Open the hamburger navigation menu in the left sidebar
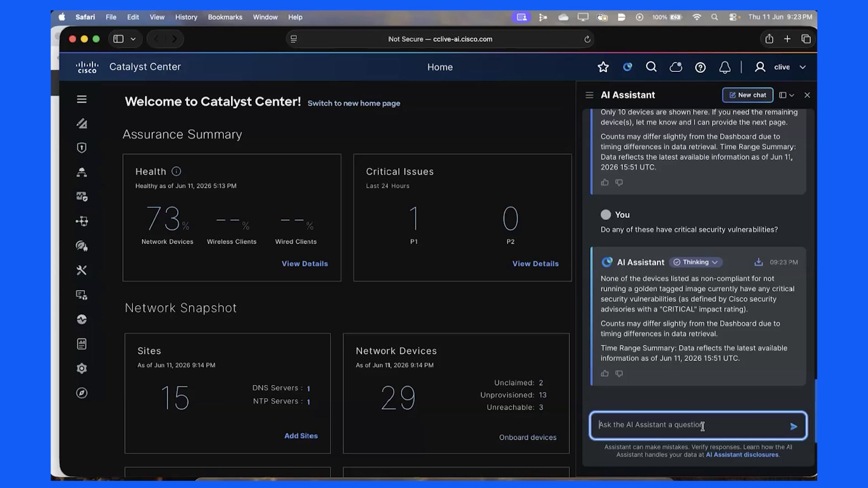This screenshot has height=488, width=868. point(81,99)
